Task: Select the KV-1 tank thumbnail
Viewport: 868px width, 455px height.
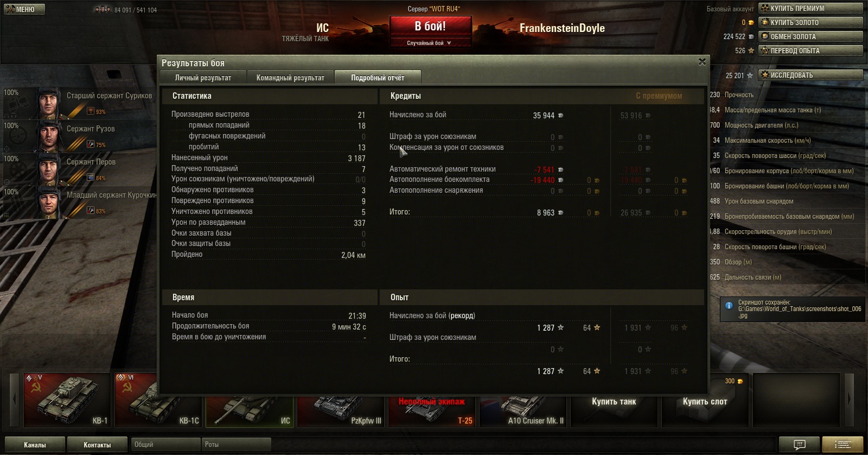Action: coord(67,400)
